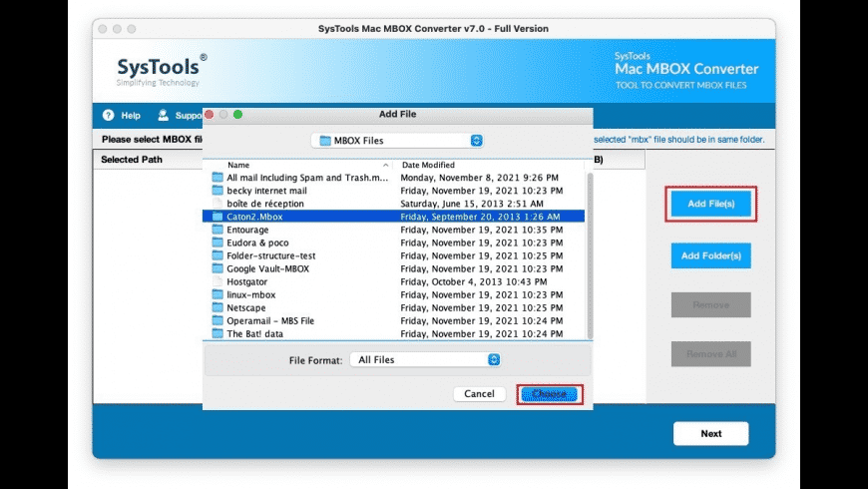Click the Support person icon

click(163, 115)
